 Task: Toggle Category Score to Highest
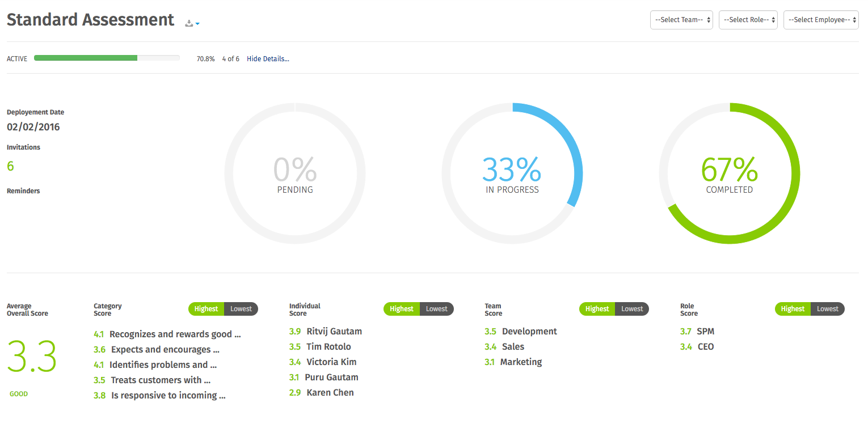pos(206,309)
